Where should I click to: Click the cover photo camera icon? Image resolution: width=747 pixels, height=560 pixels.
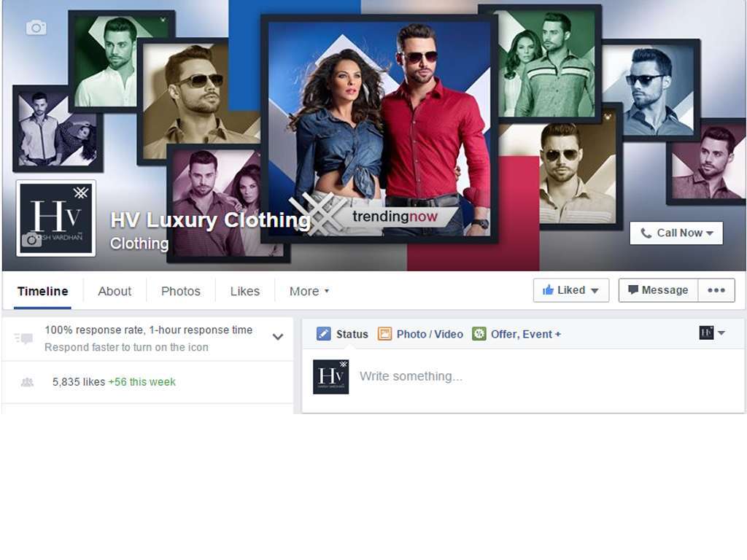point(36,28)
